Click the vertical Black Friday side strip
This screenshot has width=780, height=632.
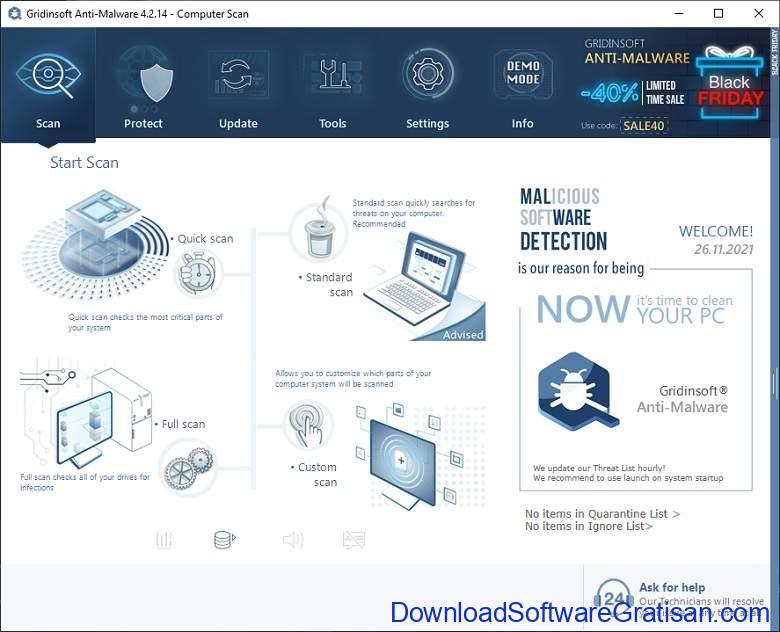[775, 52]
